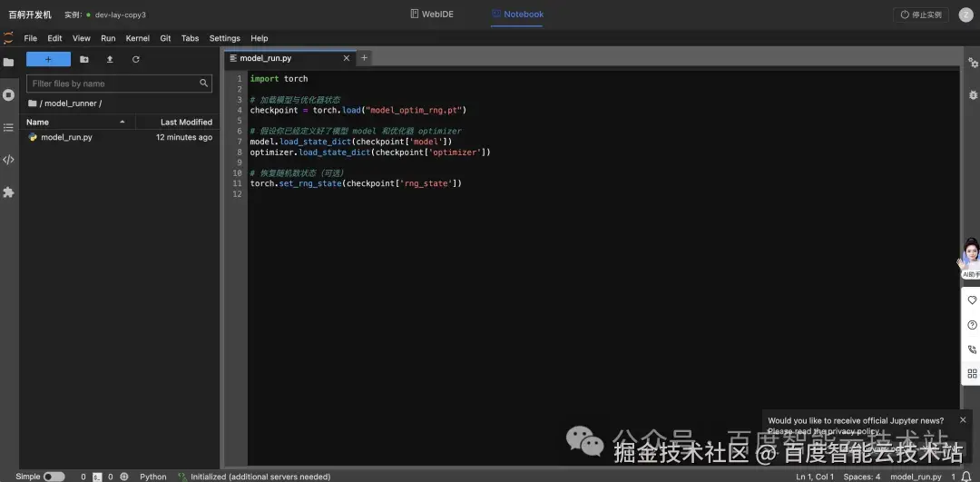Click the heart icon in floating panel
980x482 pixels.
971,300
